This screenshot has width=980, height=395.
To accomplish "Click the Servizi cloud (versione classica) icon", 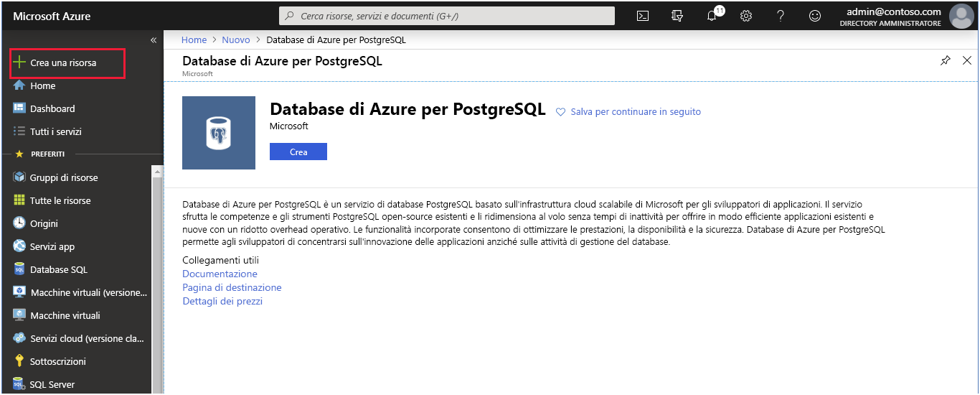I will [x=19, y=338].
